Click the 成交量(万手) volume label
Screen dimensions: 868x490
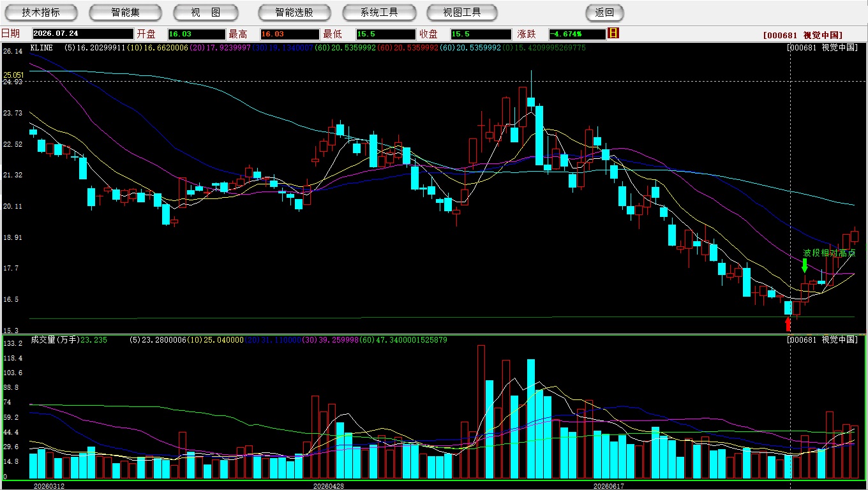(56, 340)
